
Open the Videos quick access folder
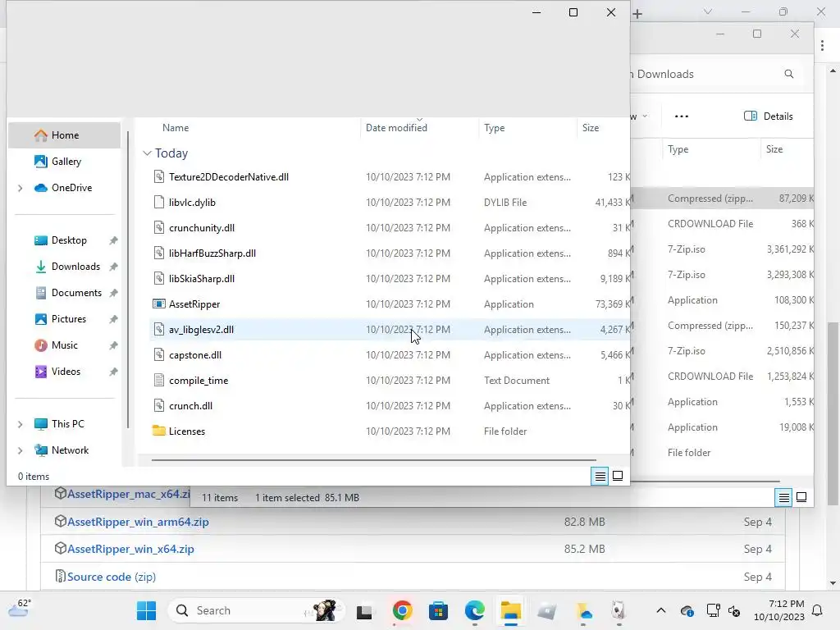[64, 372]
